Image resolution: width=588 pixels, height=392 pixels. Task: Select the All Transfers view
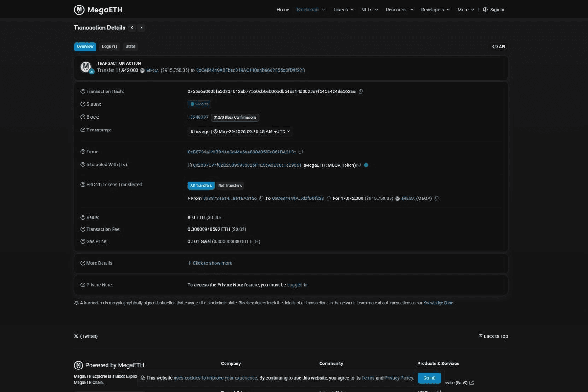(x=201, y=186)
